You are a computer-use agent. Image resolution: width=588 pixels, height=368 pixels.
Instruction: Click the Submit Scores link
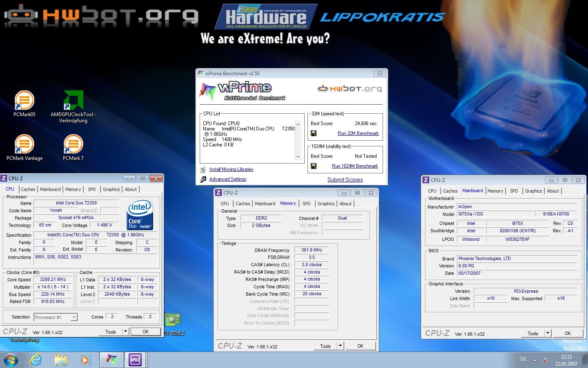345,180
